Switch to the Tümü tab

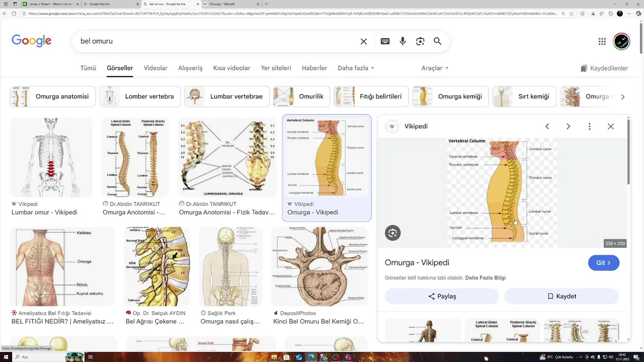pos(88,68)
